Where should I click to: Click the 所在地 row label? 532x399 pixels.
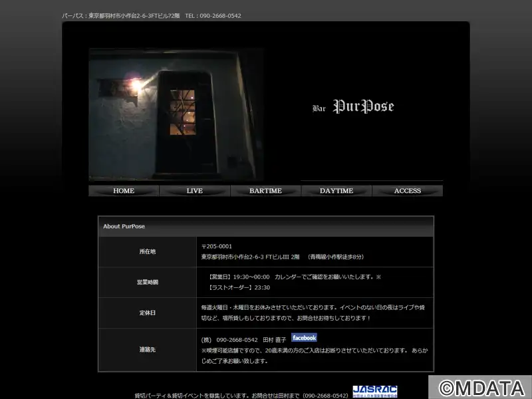pyautogui.click(x=147, y=251)
